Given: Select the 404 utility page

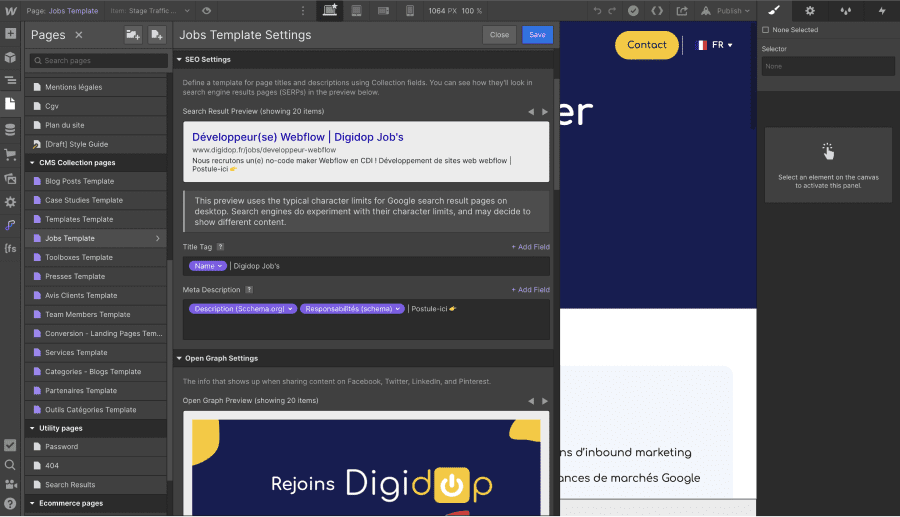Looking at the screenshot, I should pyautogui.click(x=96, y=465).
